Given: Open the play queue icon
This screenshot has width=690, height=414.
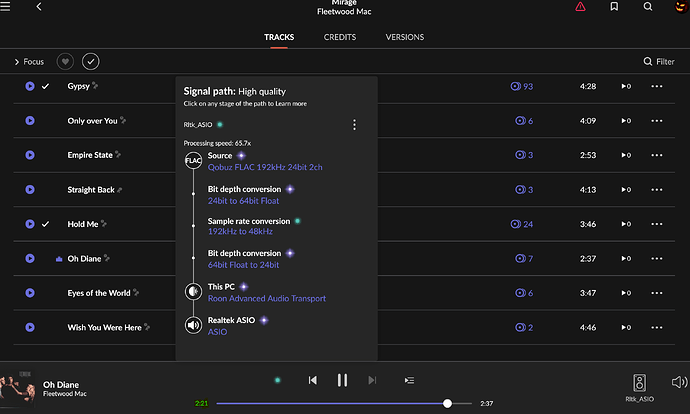Looking at the screenshot, I should pyautogui.click(x=409, y=380).
